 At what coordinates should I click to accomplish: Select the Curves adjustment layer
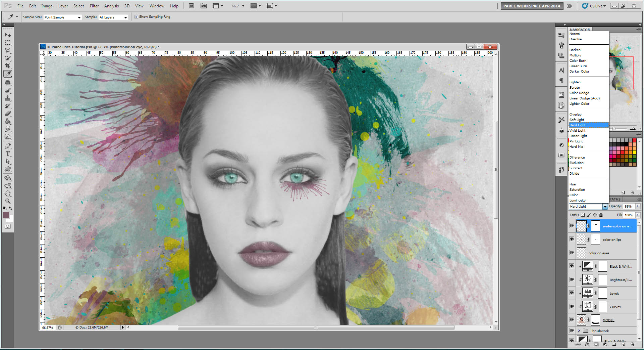point(615,307)
